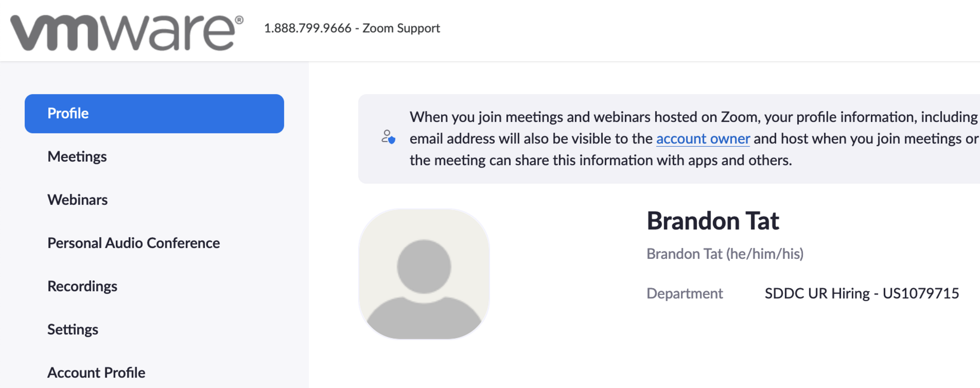The image size is (980, 388).
Task: Click the privacy shield person icon
Action: point(388,137)
